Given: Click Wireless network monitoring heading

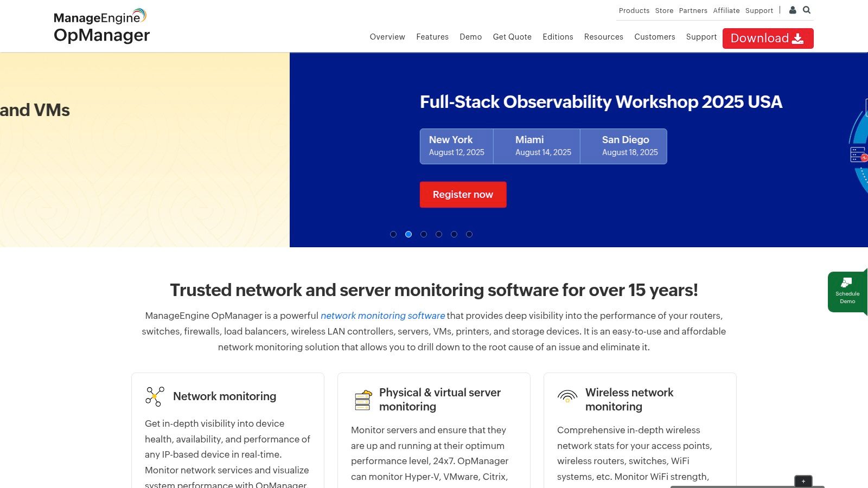Looking at the screenshot, I should [x=629, y=400].
